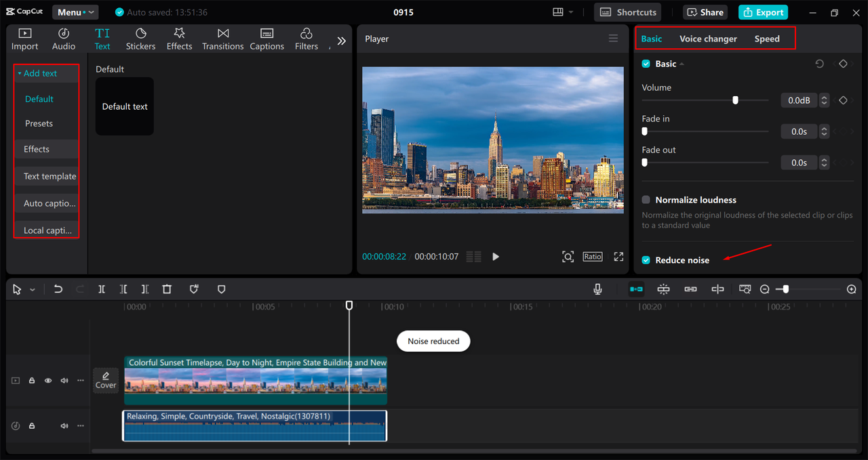Open the CapCut Menu dropdown
The image size is (868, 460).
[74, 12]
